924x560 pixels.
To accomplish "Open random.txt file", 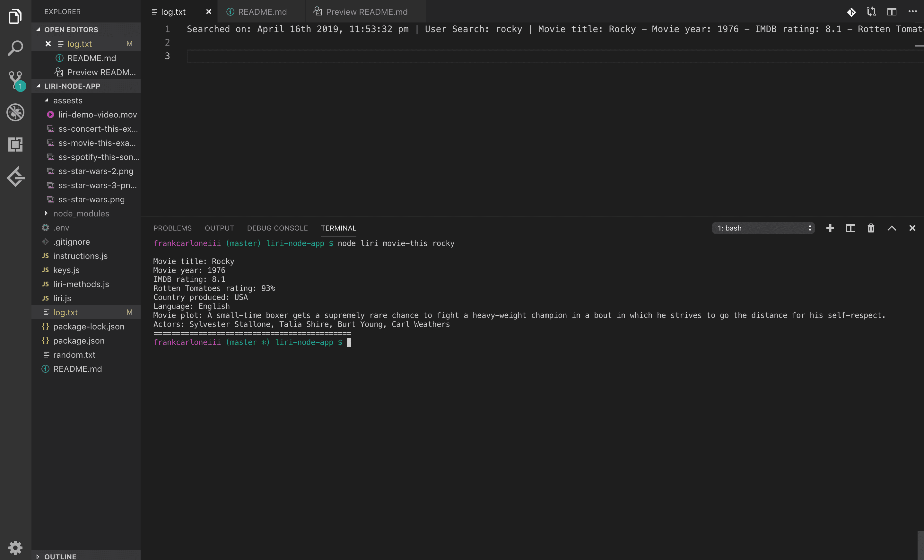I will pos(86,355).
